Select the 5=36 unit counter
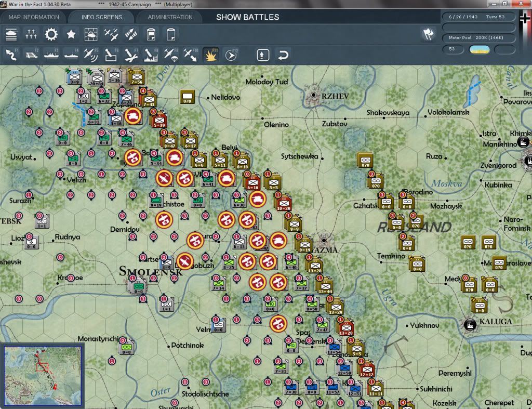Viewport: 532px width, 409px height. pos(114,76)
